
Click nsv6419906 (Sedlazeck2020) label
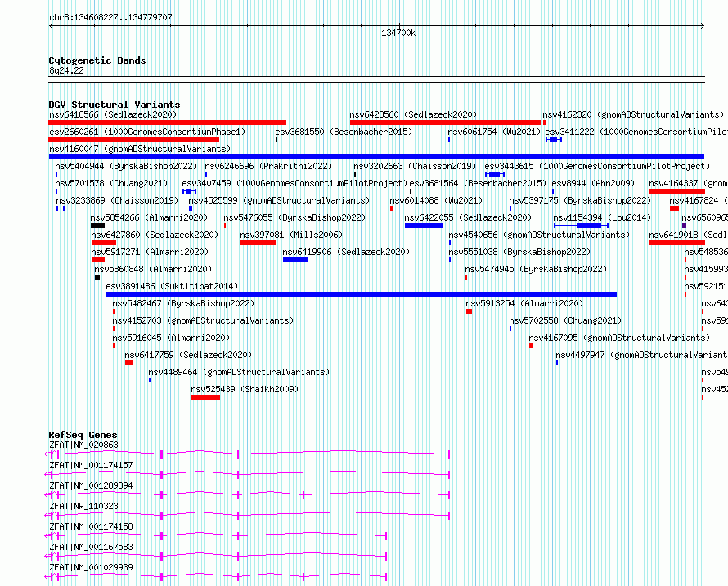point(346,252)
